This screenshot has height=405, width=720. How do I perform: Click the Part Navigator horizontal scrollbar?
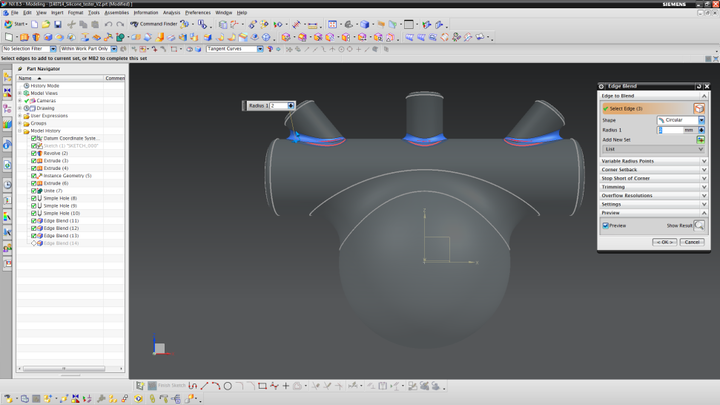coord(64,368)
